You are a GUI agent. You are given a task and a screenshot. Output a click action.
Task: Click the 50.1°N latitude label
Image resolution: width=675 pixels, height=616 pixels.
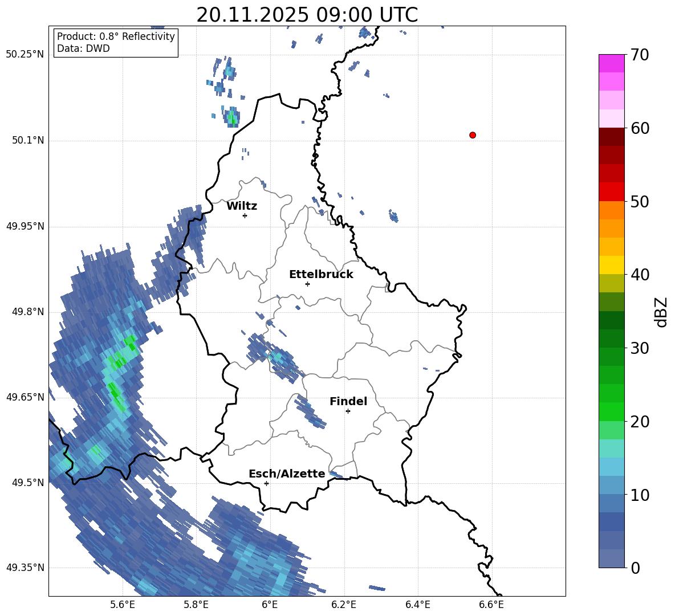pos(28,140)
